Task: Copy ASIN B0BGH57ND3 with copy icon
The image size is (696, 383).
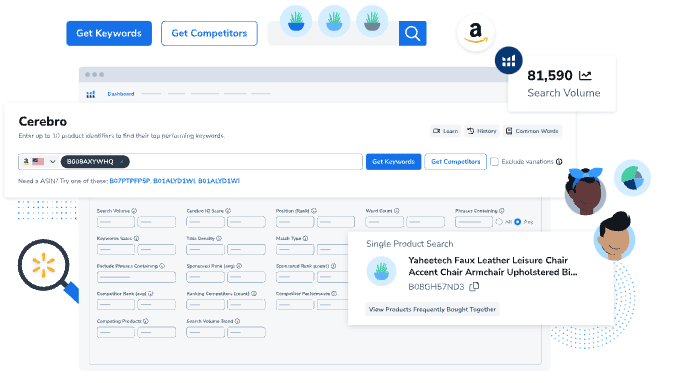Action: [x=474, y=287]
